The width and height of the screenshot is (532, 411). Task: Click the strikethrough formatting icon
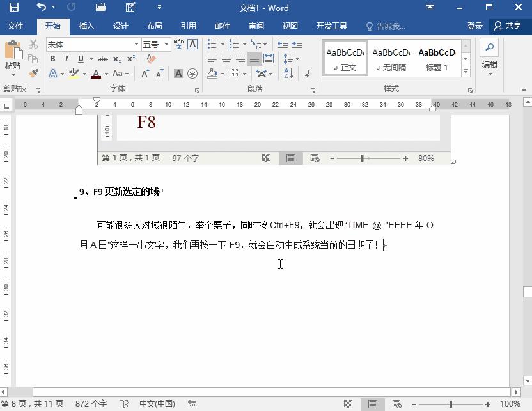coord(103,59)
